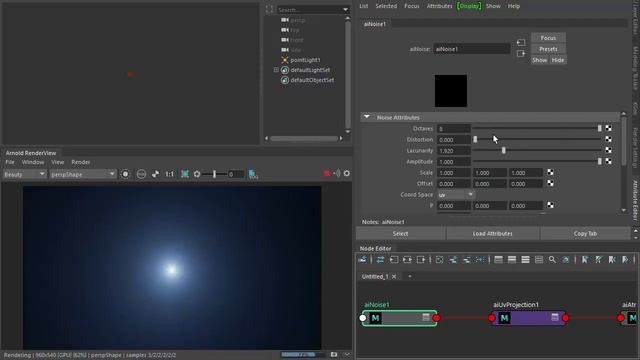Image resolution: width=640 pixels, height=360 pixels.
Task: Open the RenderView Window menu
Action: point(33,162)
